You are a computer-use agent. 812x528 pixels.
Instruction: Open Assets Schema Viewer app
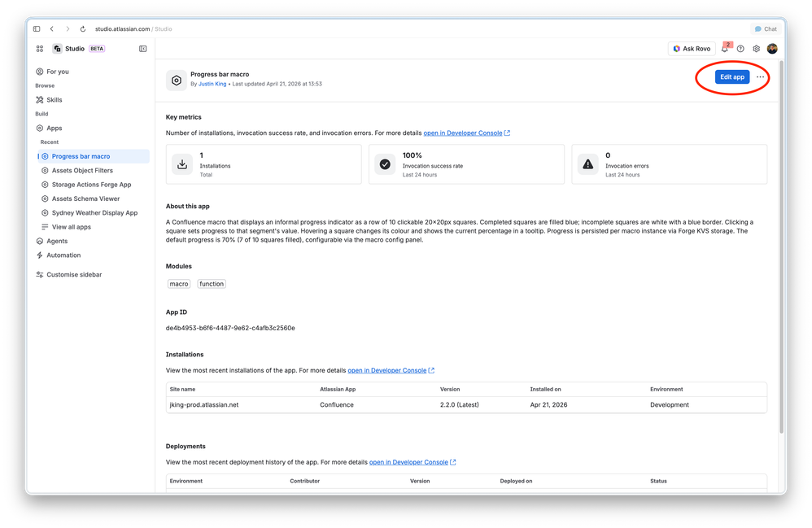85,199
